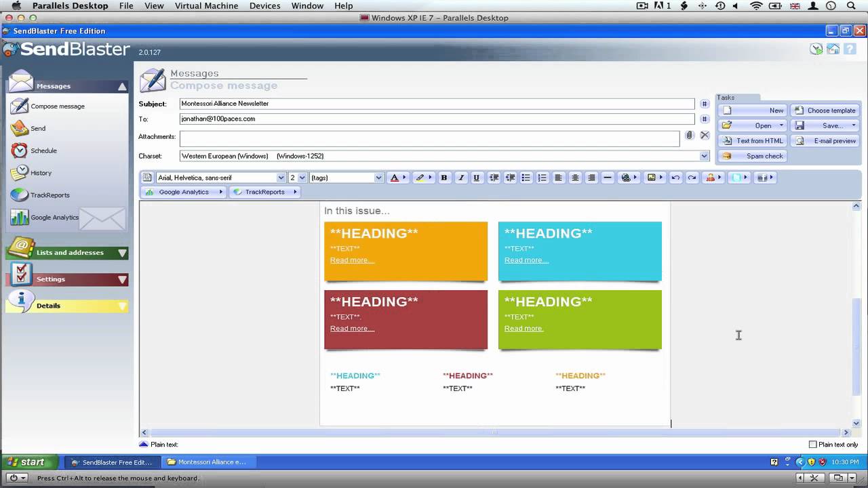Expand the Plain text section

click(x=143, y=445)
